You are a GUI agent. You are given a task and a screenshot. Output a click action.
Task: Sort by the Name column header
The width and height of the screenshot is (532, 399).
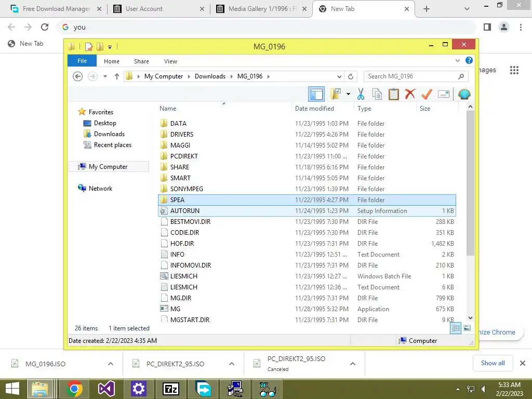[x=224, y=109]
